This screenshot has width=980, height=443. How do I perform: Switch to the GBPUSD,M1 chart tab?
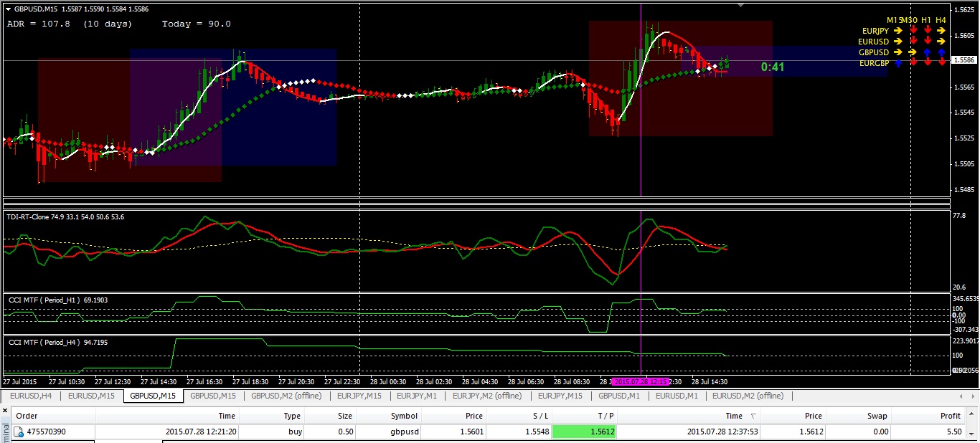(619, 396)
